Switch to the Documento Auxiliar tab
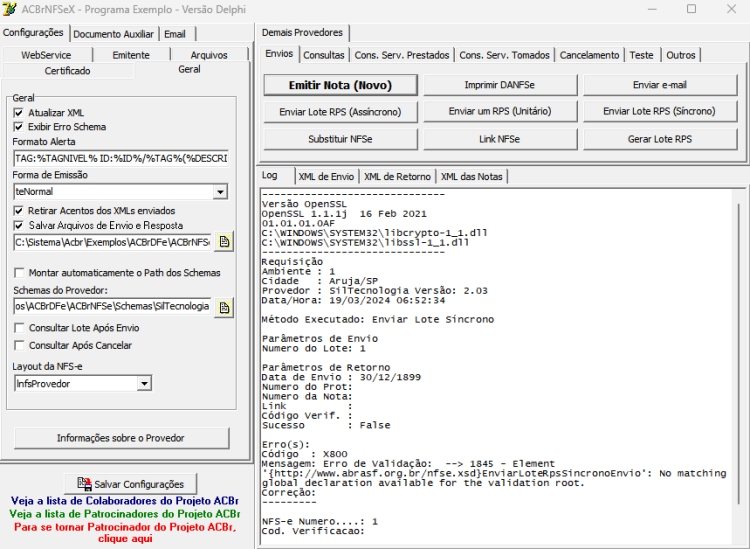 (x=114, y=34)
